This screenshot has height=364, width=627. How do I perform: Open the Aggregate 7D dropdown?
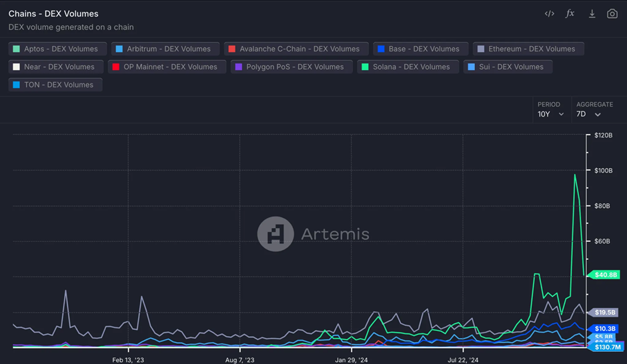(588, 114)
